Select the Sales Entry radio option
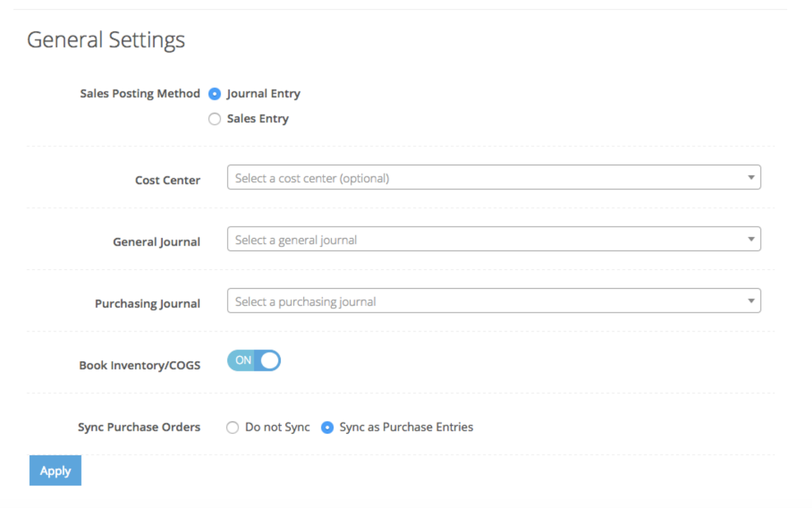Image resolution: width=812 pixels, height=508 pixels. tap(215, 119)
